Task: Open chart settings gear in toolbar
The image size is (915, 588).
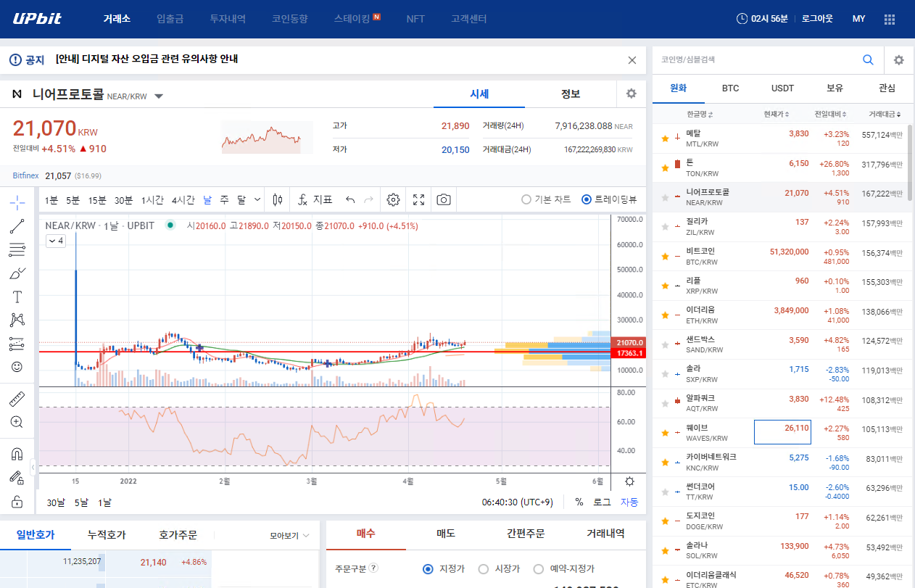Action: tap(393, 199)
